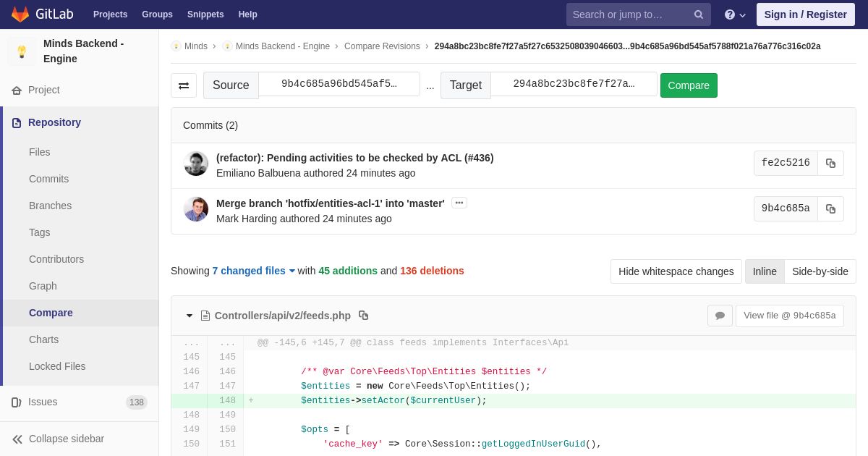
Task: Open the help menu question icon
Action: 735,14
